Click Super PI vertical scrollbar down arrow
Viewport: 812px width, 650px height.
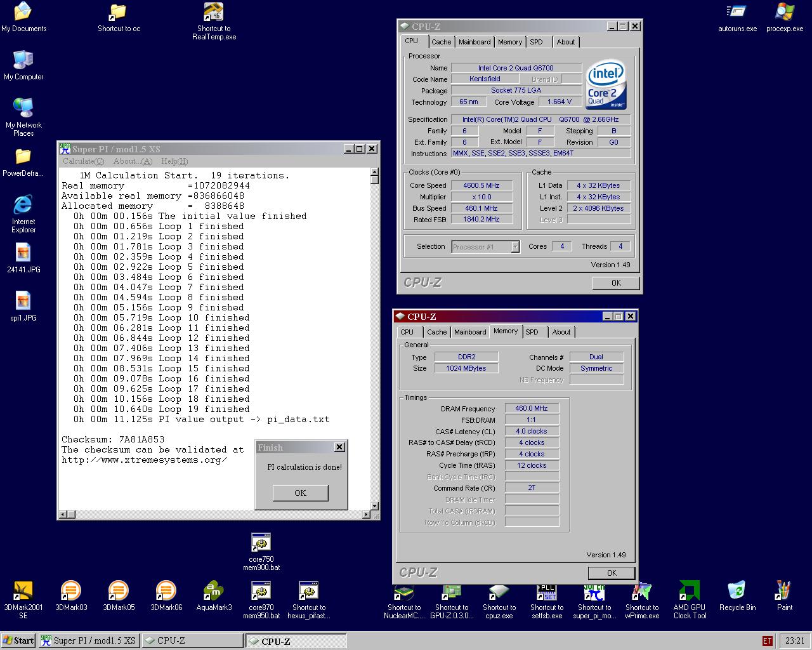pyautogui.click(x=374, y=506)
